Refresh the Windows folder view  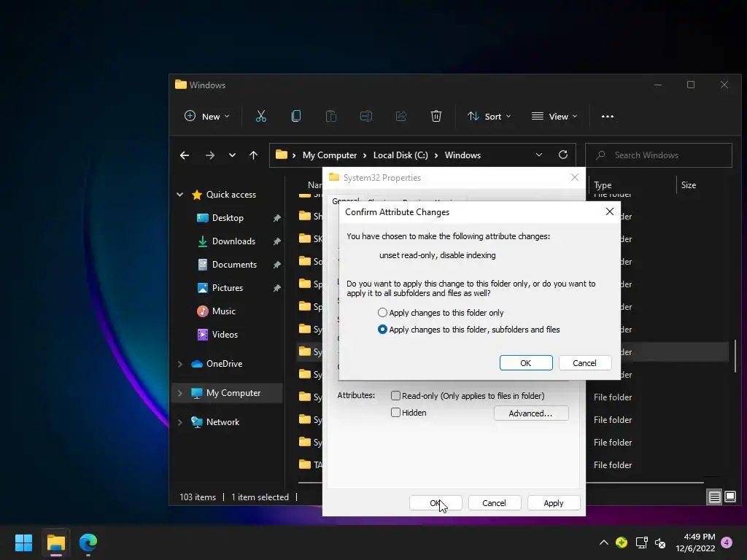pyautogui.click(x=563, y=155)
